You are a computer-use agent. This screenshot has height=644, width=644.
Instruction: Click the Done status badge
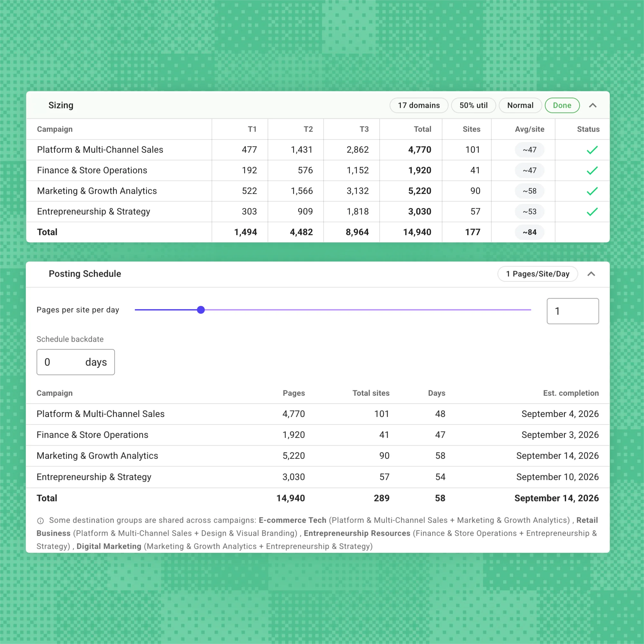tap(562, 105)
